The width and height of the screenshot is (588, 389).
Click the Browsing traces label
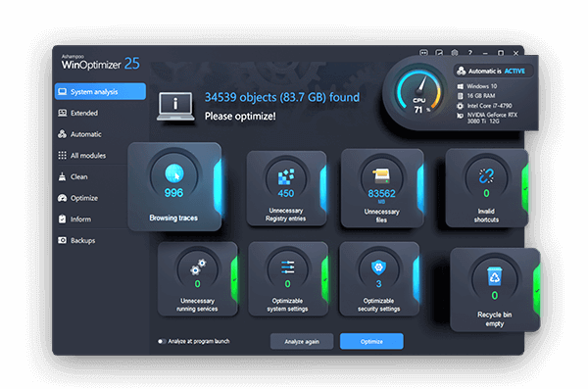click(x=173, y=218)
